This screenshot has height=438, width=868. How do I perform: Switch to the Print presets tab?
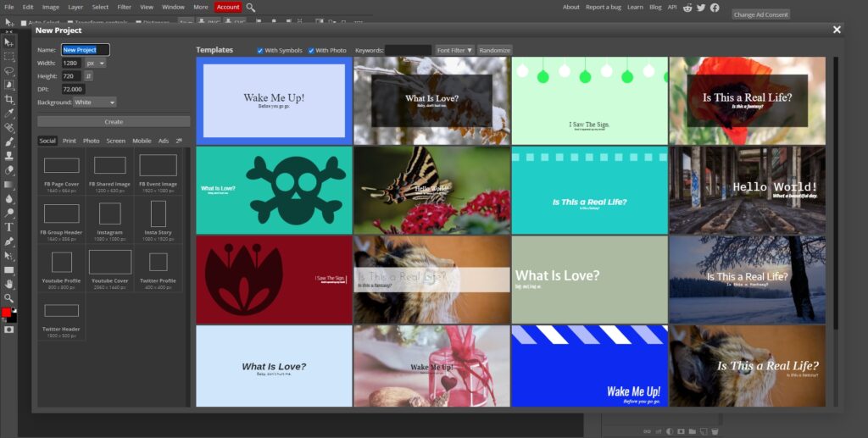(x=69, y=141)
